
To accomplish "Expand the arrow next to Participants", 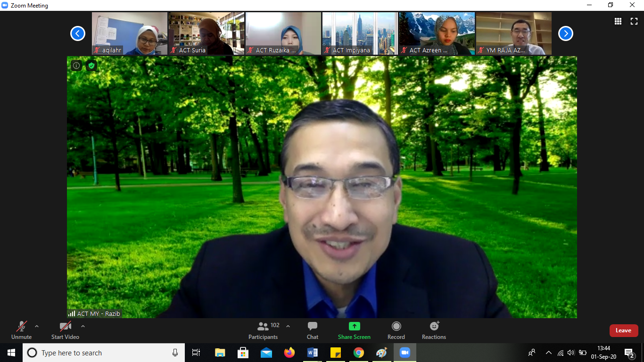I will [288, 326].
